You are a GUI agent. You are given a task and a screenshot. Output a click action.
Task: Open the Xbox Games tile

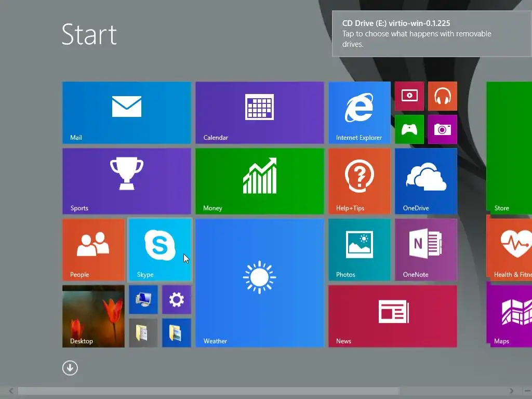(x=409, y=129)
